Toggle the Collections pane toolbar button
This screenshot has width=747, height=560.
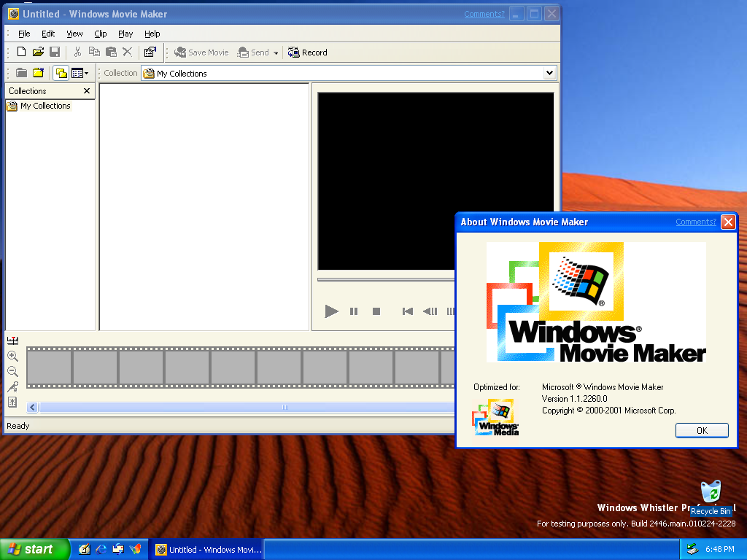pos(61,73)
